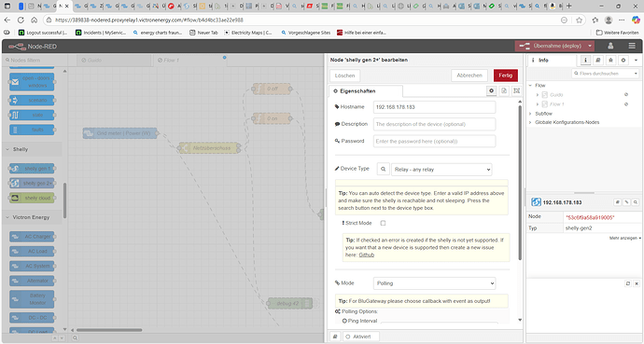The height and width of the screenshot is (344, 644).
Task: Open the Device Type dropdown
Action: point(441,170)
